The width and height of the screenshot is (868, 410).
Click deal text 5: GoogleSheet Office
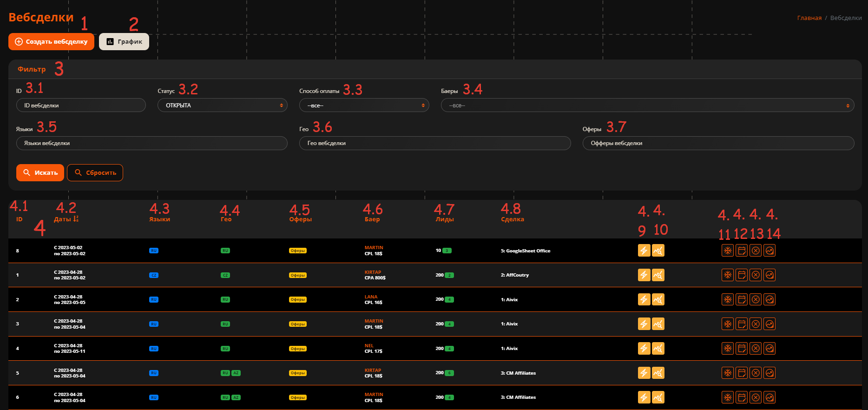click(526, 251)
